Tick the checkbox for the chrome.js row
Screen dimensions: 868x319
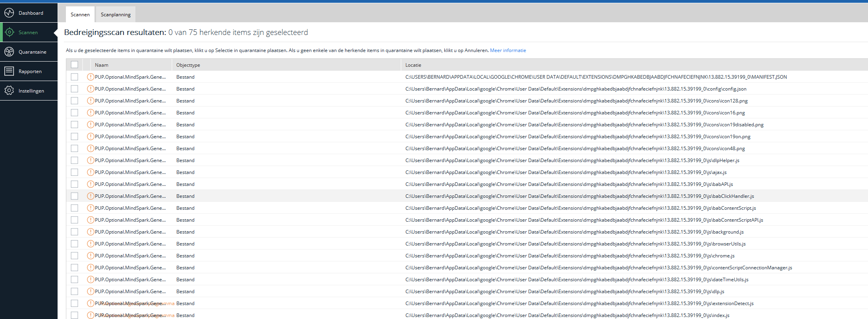[75, 256]
